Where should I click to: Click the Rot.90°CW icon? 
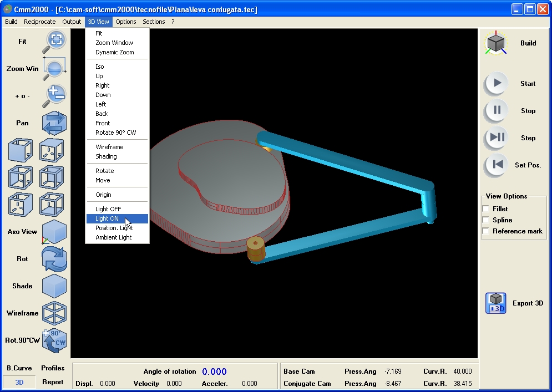54,340
